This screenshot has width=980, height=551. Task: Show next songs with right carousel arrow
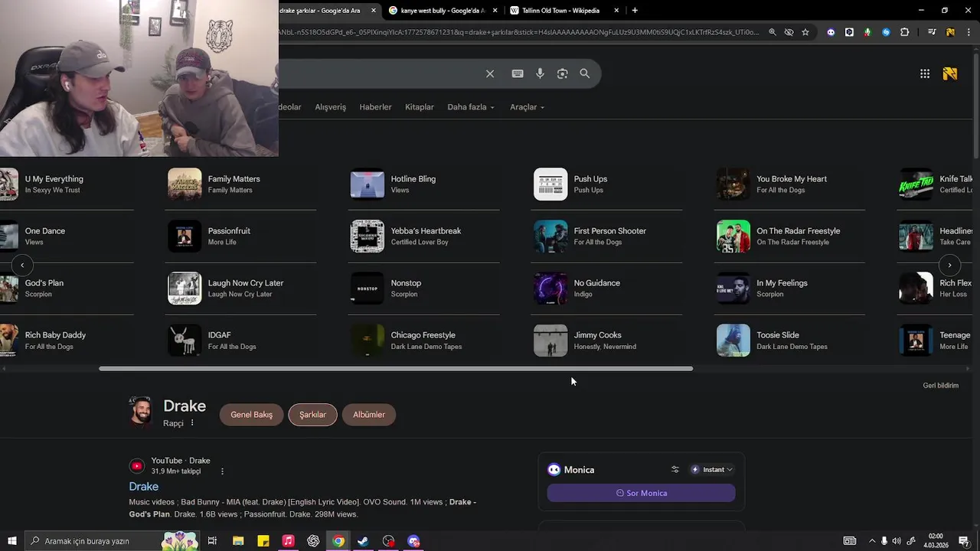click(949, 265)
